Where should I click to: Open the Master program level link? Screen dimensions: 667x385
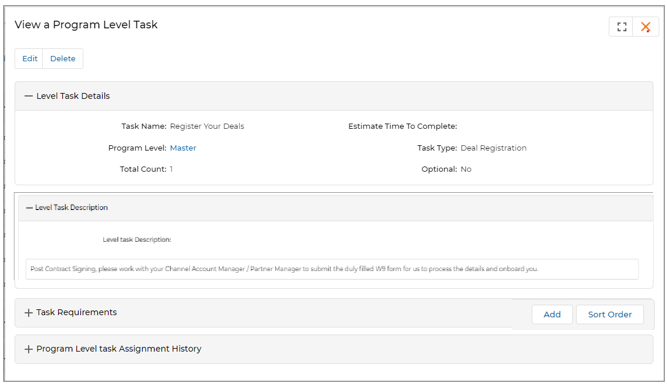click(x=183, y=148)
